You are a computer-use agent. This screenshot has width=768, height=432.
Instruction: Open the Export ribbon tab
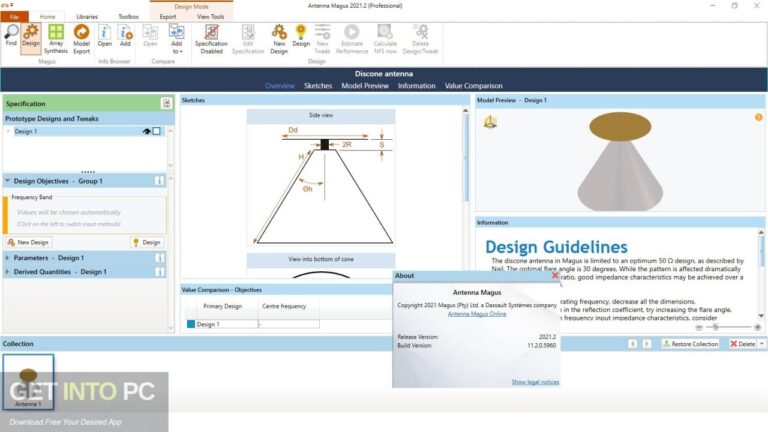(168, 17)
